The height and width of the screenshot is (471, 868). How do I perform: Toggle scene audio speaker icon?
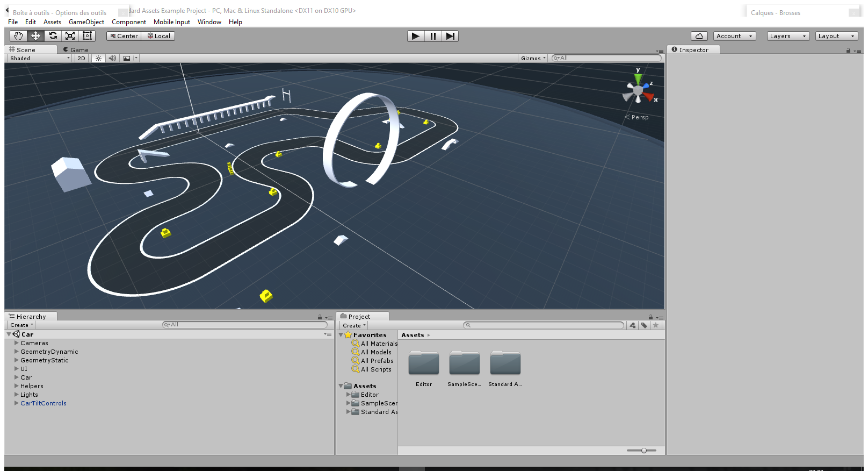tap(112, 58)
